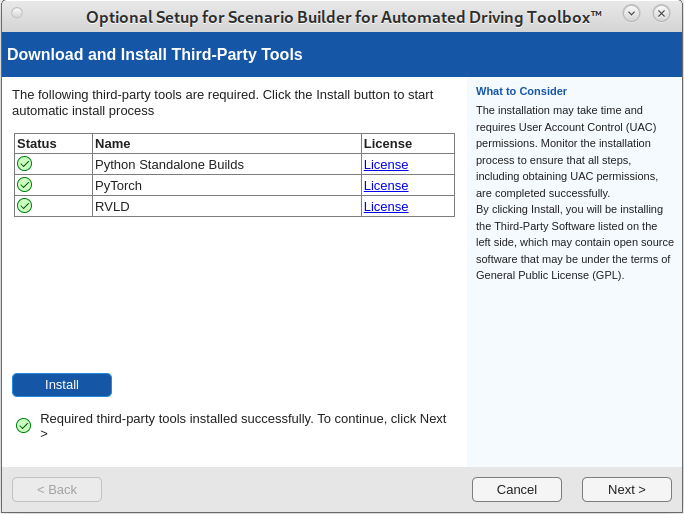Click the PyTorch green status checkmark

click(25, 185)
